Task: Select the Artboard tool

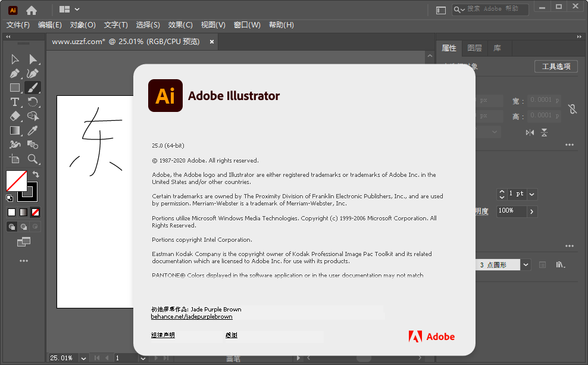Action: point(15,159)
